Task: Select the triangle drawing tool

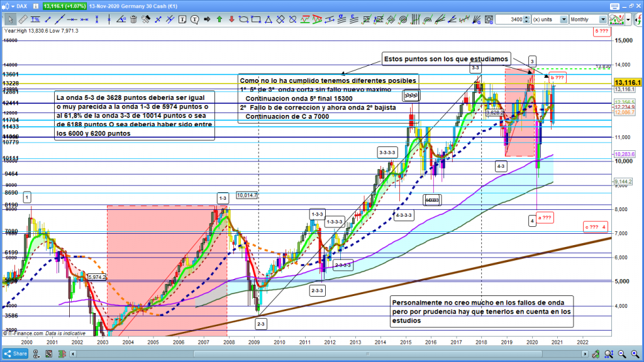Action: coord(268,19)
